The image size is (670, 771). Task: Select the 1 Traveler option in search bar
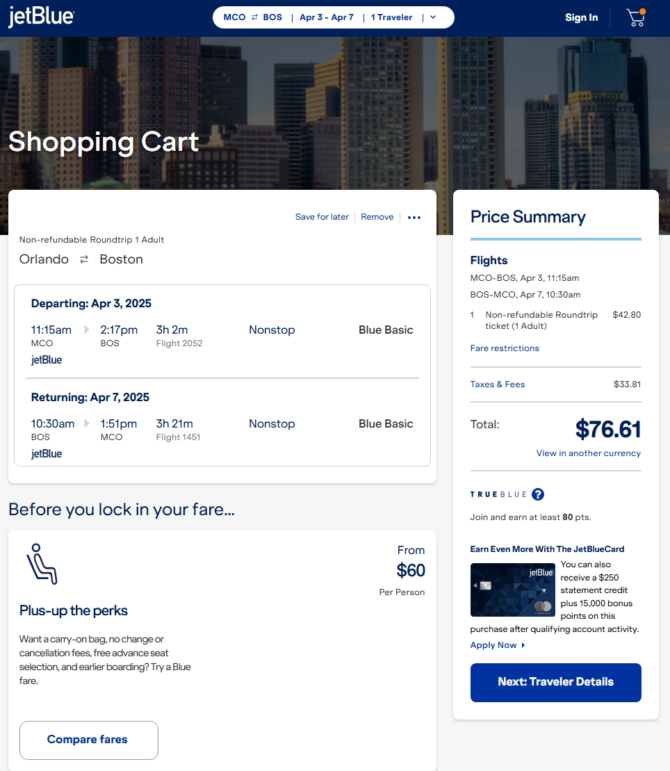point(391,17)
